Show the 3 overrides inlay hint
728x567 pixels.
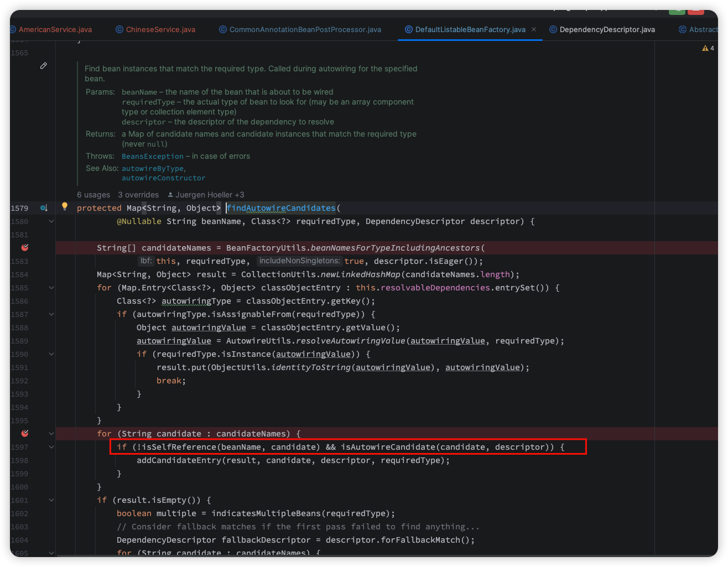click(x=138, y=195)
